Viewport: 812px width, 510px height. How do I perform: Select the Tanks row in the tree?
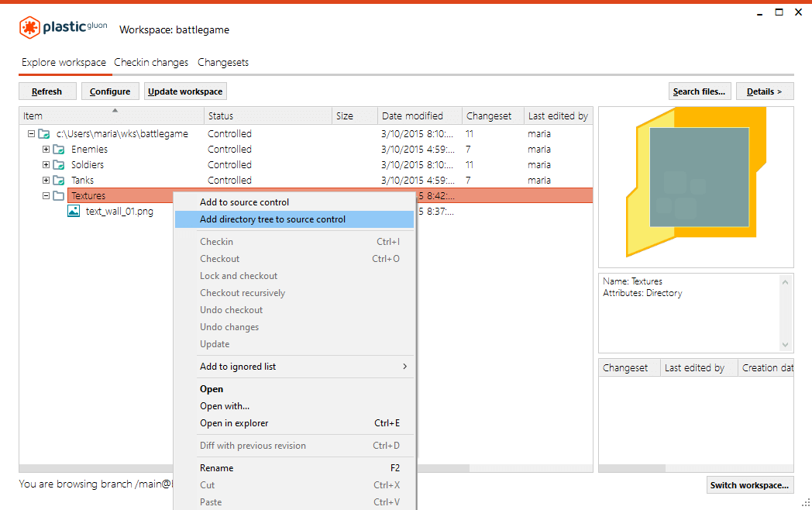point(305,181)
